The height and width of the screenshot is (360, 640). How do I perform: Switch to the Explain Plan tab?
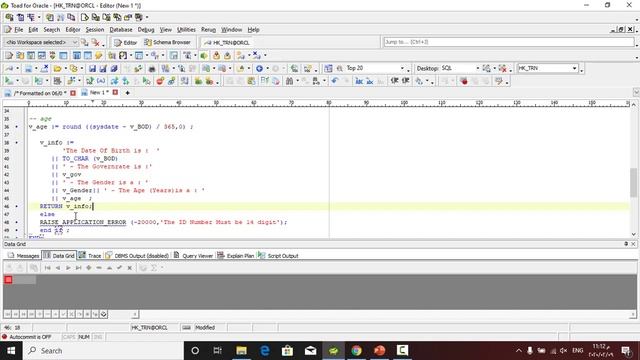coord(236,256)
